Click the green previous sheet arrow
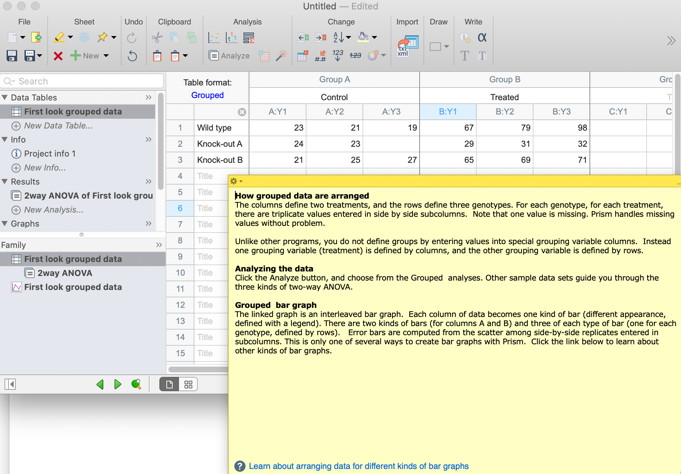Screen dimensions: 681x474 point(100,384)
